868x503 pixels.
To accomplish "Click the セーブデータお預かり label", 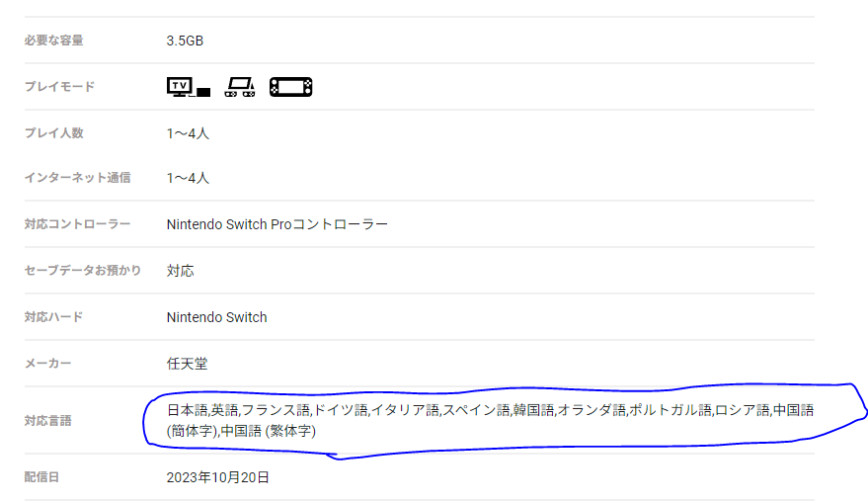I will click(83, 270).
